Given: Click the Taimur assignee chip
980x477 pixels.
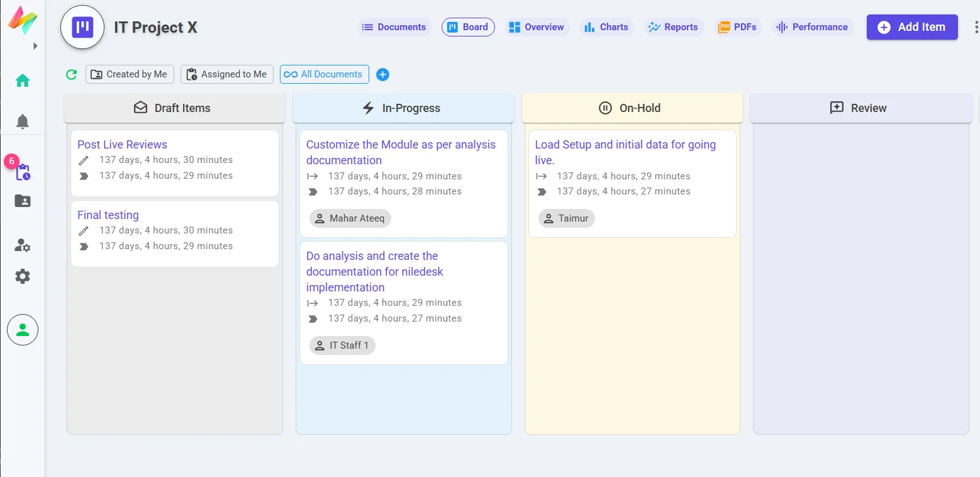Looking at the screenshot, I should tap(567, 218).
